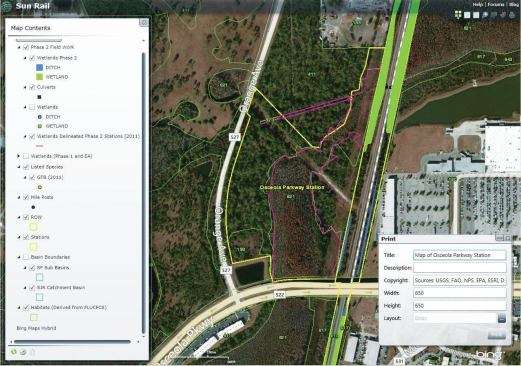Uncheck the Wetlands Delineated Phase 2 Stations layer
Viewport: 521px width, 366px height.
32,136
